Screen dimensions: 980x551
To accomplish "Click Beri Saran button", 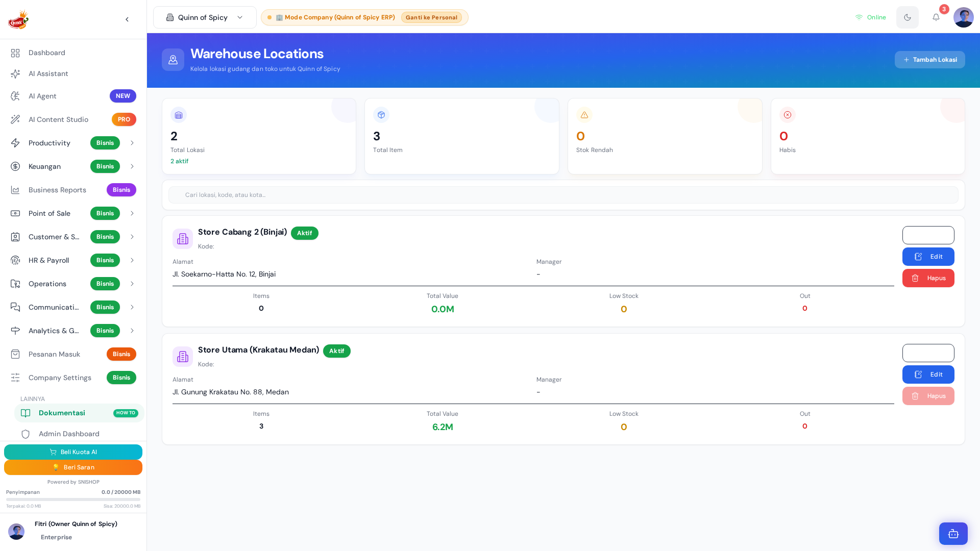I will point(73,467).
